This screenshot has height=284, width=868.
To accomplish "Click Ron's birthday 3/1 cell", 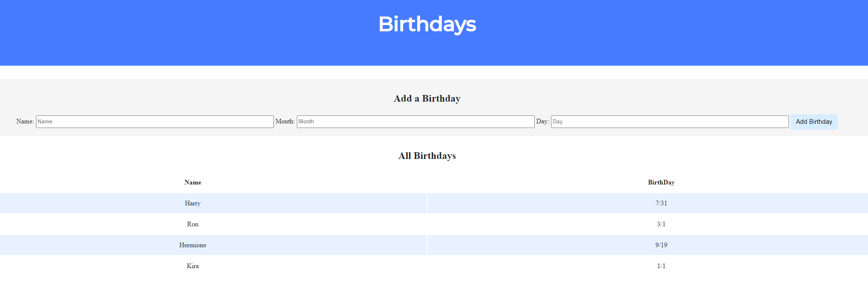I will click(x=661, y=224).
